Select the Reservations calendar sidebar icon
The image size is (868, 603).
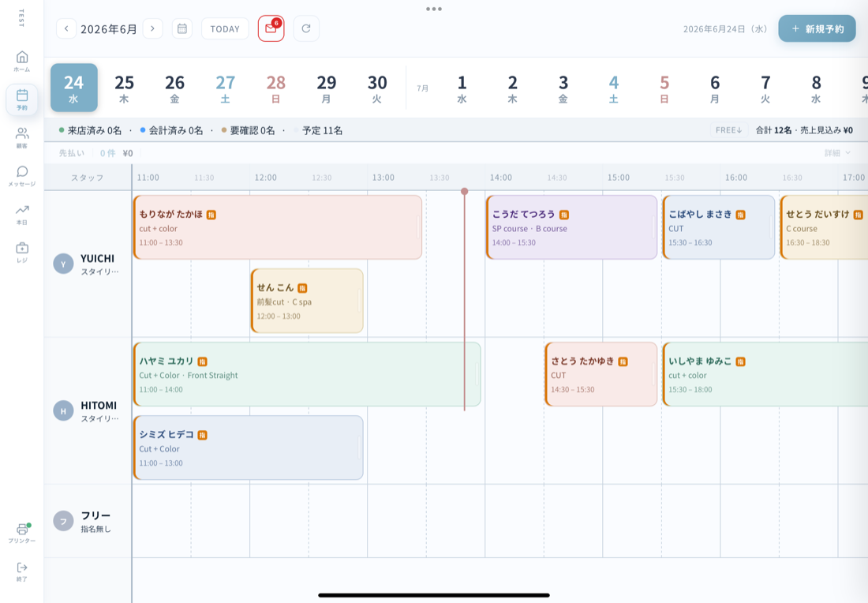(x=21, y=99)
